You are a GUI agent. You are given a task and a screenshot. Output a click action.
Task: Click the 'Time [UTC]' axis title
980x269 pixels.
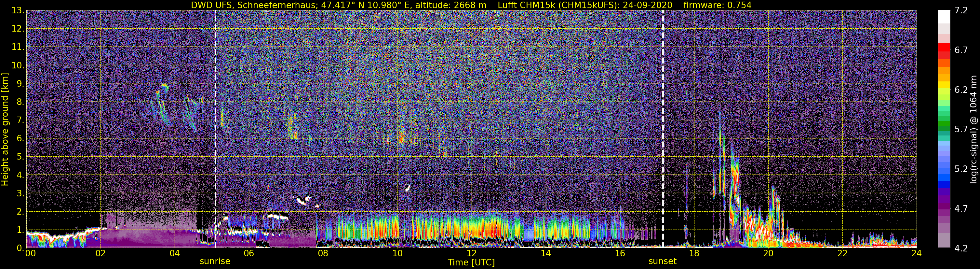(471, 262)
